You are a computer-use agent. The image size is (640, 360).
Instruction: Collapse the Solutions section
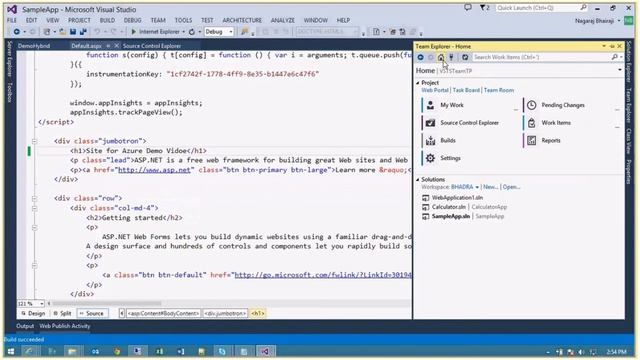[418, 180]
